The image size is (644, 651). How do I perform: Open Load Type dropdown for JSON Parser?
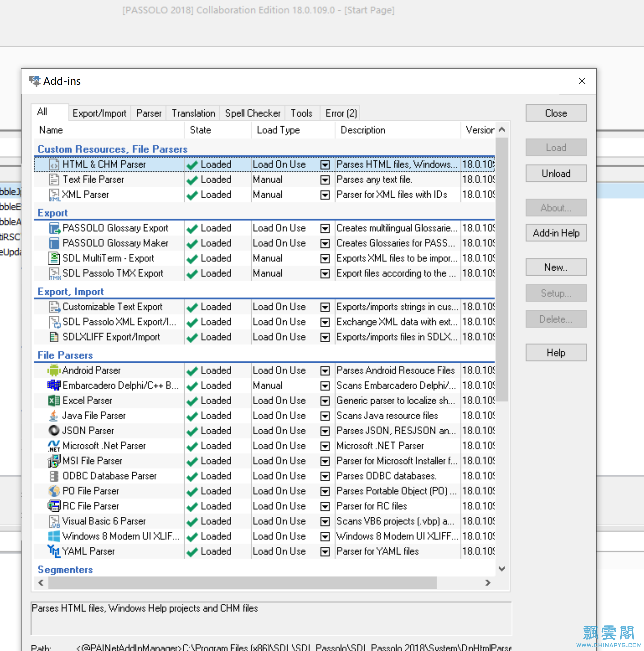325,431
